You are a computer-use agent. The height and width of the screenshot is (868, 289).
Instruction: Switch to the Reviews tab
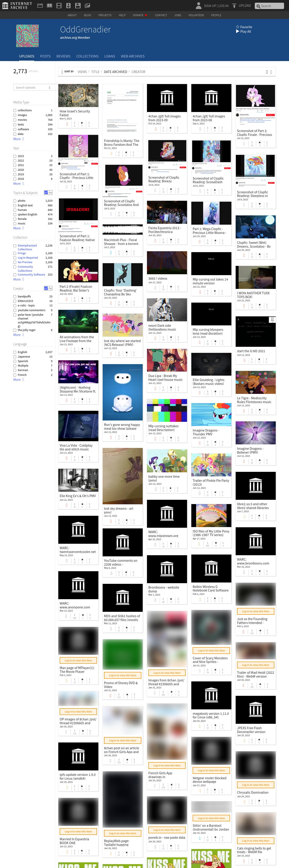point(63,56)
